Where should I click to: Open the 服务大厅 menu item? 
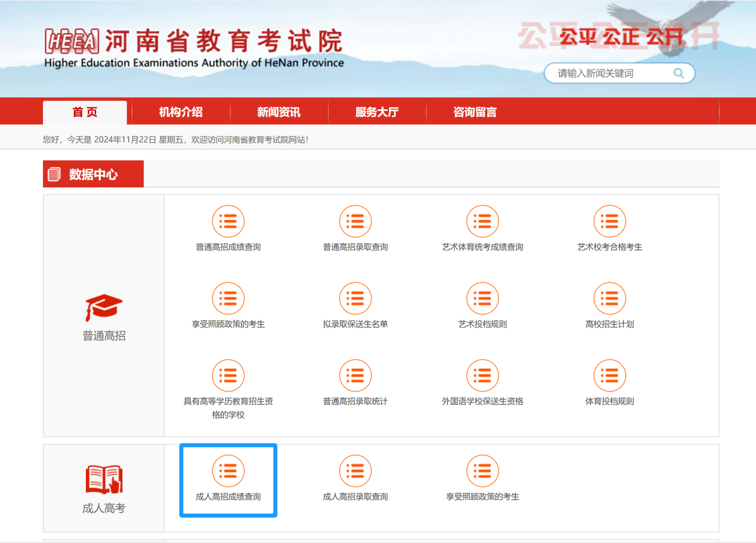[x=377, y=112]
